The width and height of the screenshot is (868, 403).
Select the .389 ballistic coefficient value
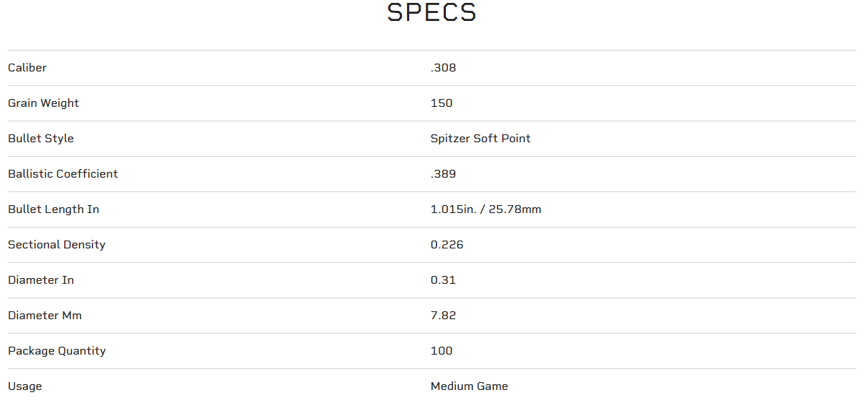click(443, 174)
